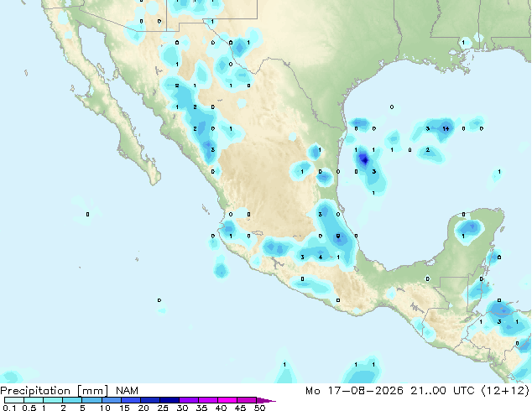Click the isolated 0 value in the Pacific
This screenshot has width=532, height=411.
pyautogui.click(x=87, y=215)
